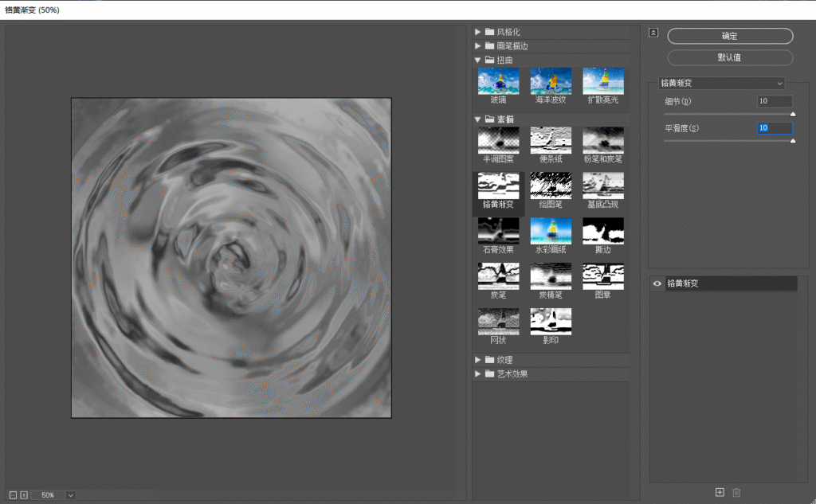Pick the 半调图案 halftone pattern filter
The image size is (816, 504).
click(498, 141)
